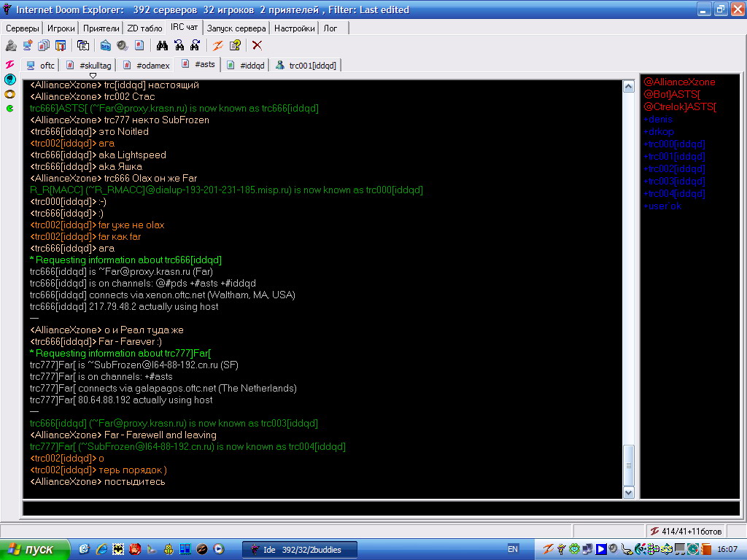Click the small green icon in left sidebar

10,109
